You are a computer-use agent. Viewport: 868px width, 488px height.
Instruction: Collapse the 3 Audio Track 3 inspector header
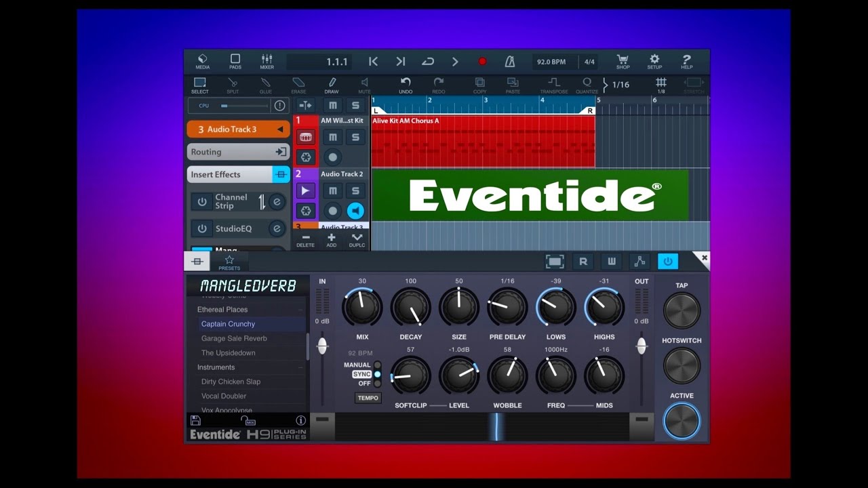[x=239, y=129]
